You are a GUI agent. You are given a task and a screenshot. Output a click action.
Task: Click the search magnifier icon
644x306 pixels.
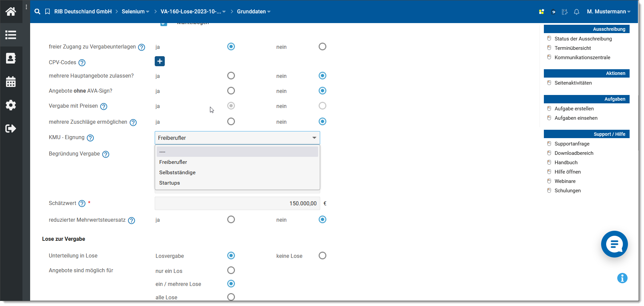tap(38, 12)
